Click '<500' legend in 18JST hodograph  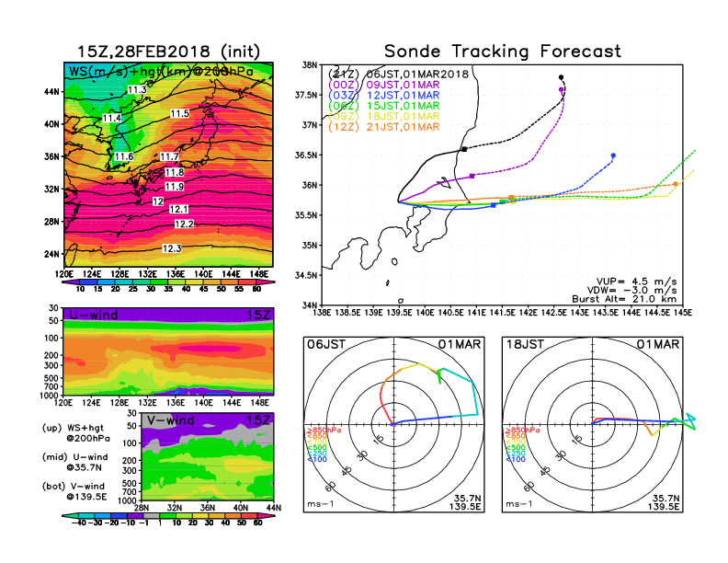click(516, 448)
